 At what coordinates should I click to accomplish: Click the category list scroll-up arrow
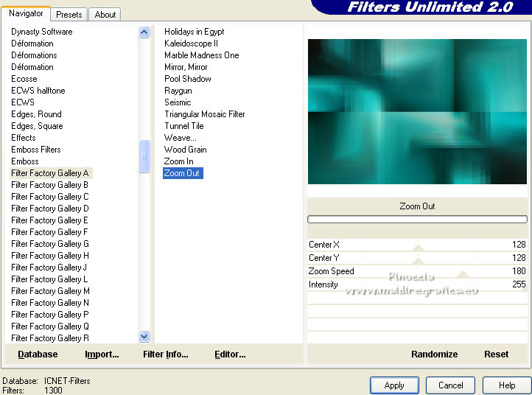tap(144, 32)
